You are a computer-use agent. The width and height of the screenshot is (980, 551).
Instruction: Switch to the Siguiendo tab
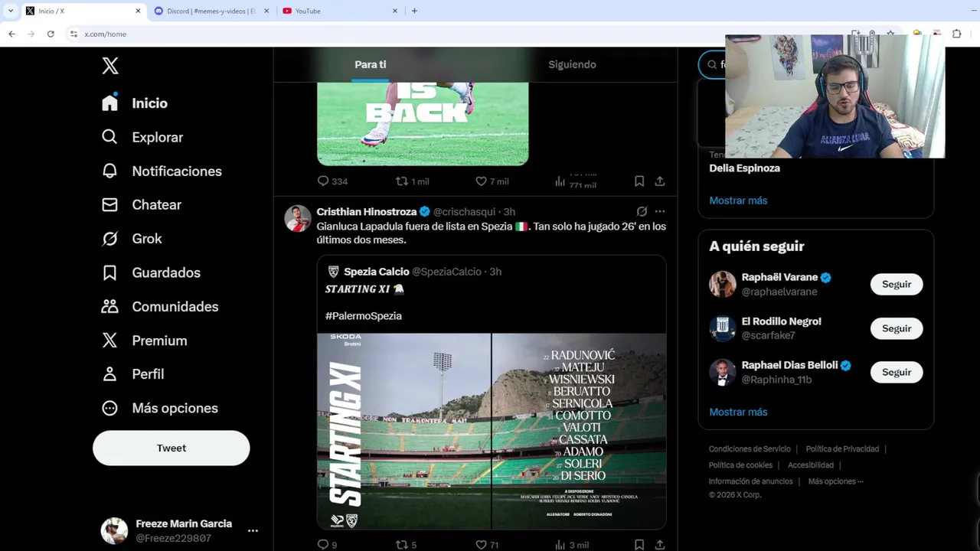pyautogui.click(x=572, y=64)
